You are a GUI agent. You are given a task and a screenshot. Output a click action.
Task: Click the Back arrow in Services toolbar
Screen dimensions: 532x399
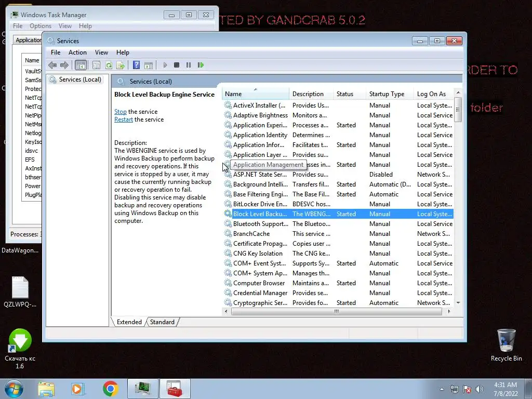pyautogui.click(x=52, y=65)
